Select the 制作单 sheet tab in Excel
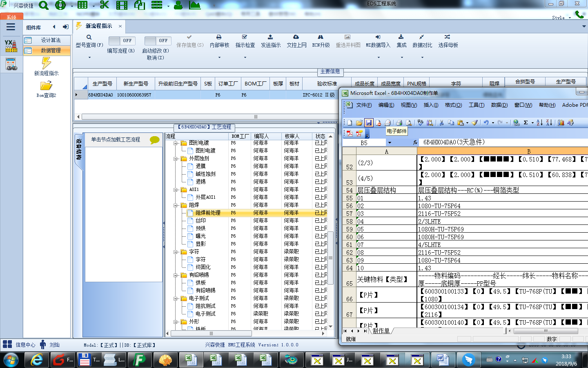 [x=381, y=331]
